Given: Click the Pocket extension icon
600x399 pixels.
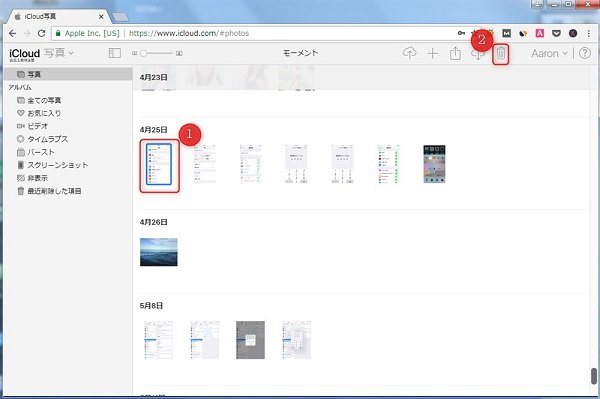Looking at the screenshot, I should (x=556, y=33).
